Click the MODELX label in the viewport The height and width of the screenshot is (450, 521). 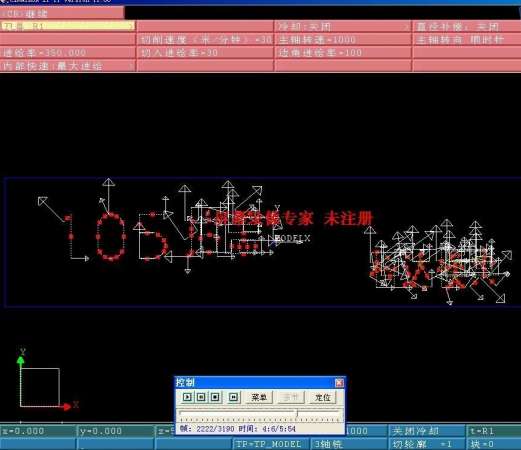pos(292,238)
